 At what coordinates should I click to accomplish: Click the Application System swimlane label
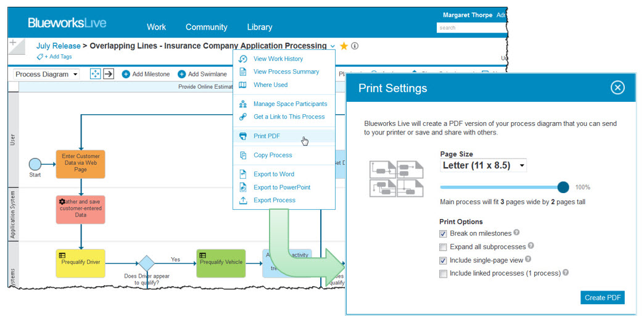coord(13,215)
